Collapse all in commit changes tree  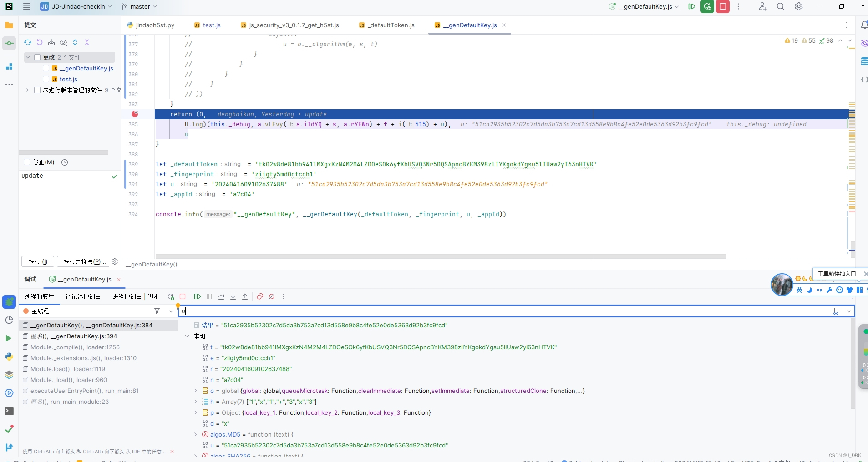87,42
